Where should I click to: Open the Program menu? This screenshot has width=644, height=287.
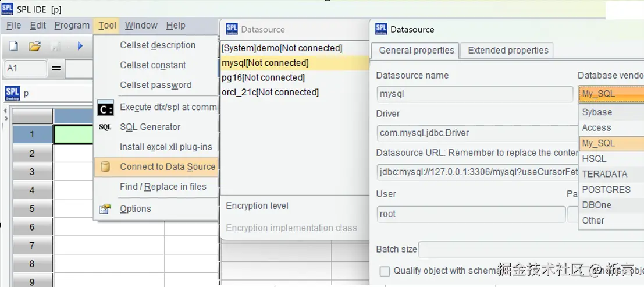point(72,26)
